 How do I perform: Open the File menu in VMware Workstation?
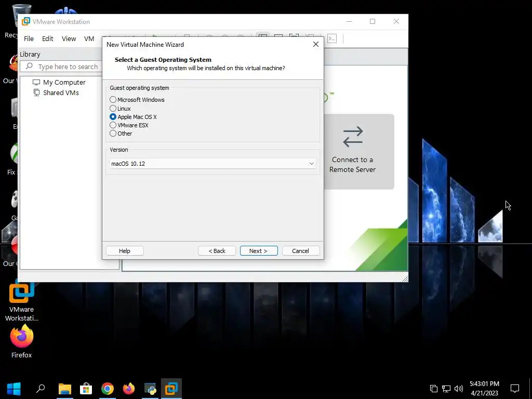point(29,38)
